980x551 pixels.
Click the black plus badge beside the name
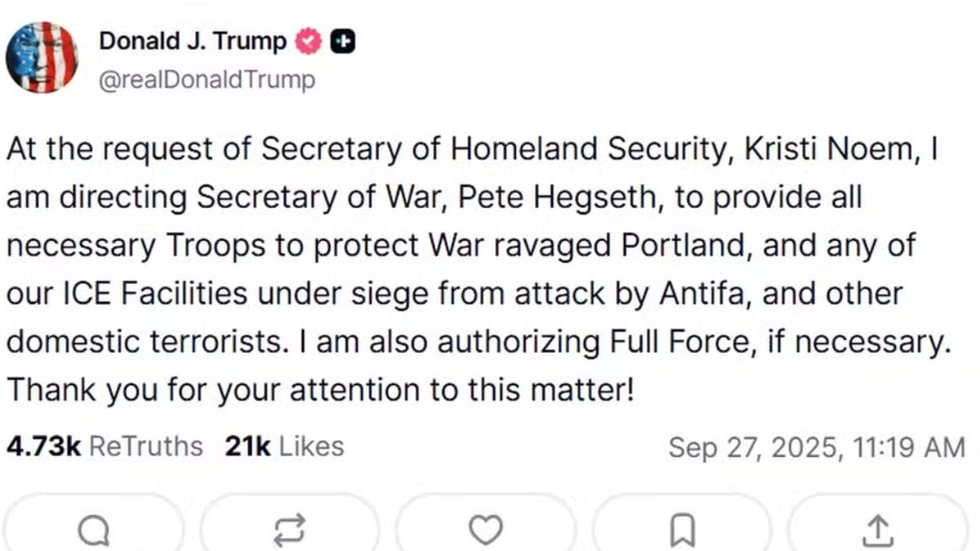pyautogui.click(x=342, y=41)
